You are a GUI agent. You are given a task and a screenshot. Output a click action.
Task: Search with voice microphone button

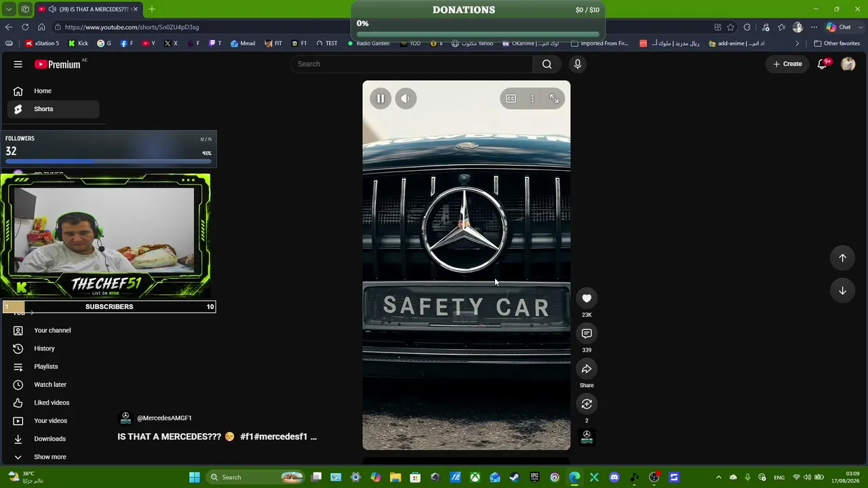(x=578, y=64)
